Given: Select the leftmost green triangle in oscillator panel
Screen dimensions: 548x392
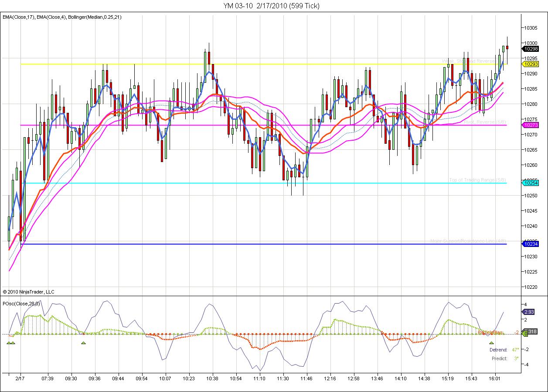Looking at the screenshot, I should [x=9, y=343].
